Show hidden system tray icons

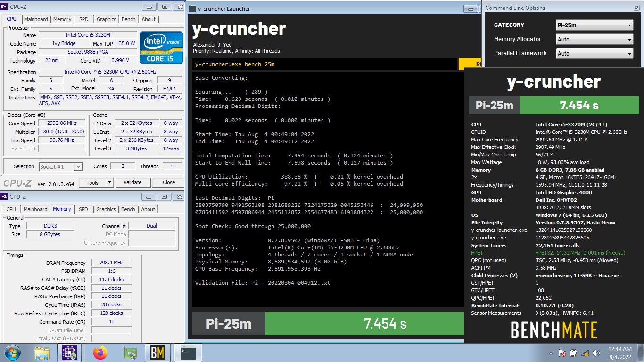click(551, 353)
